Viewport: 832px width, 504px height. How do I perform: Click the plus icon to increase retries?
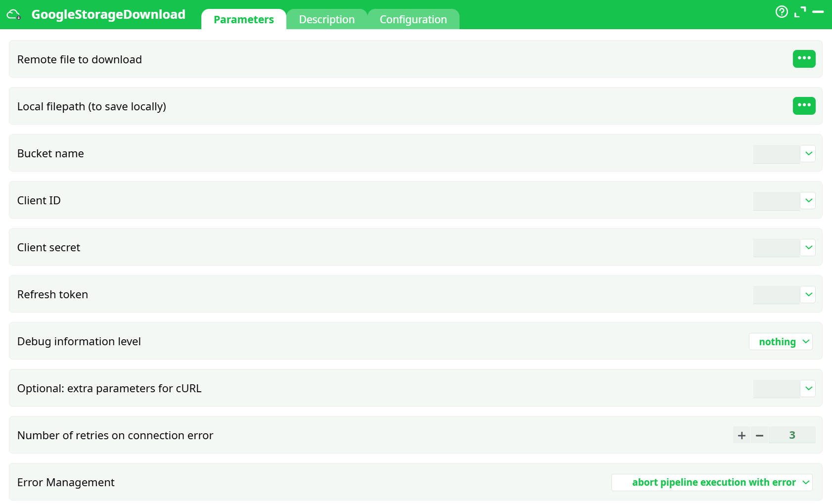pyautogui.click(x=741, y=435)
